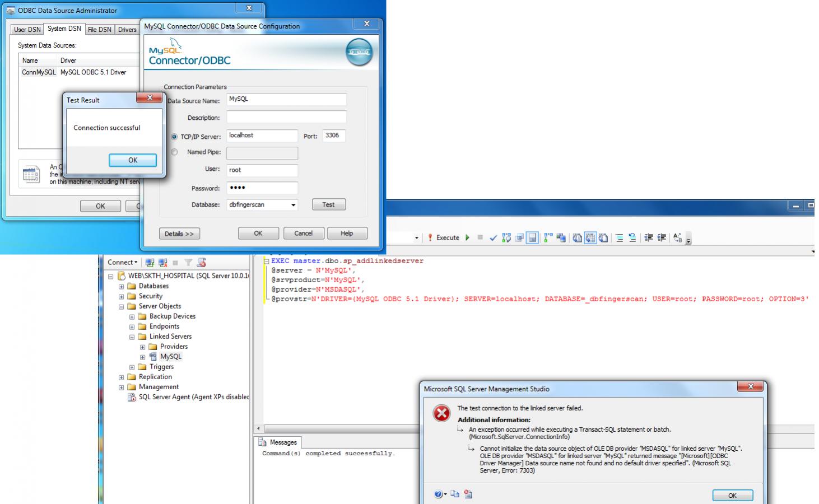Screen dimensions: 819x504
Task: Switch to Results to Text icon
Action: [577, 238]
